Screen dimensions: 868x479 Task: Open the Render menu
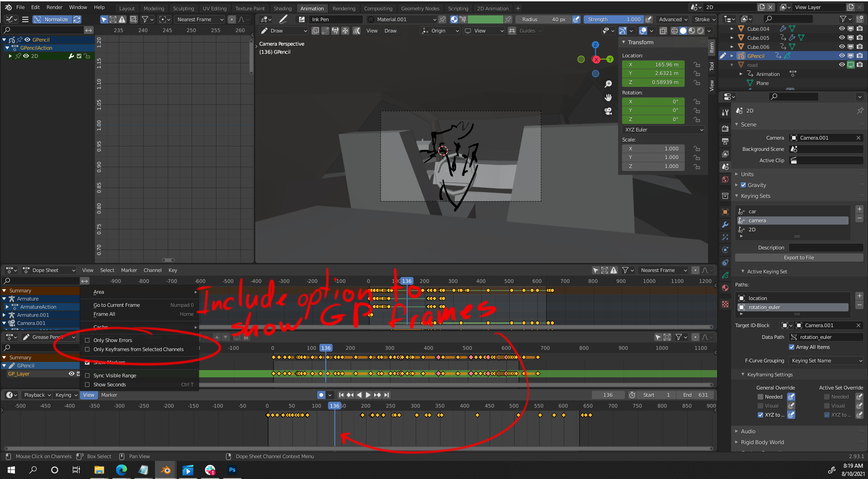click(x=54, y=7)
